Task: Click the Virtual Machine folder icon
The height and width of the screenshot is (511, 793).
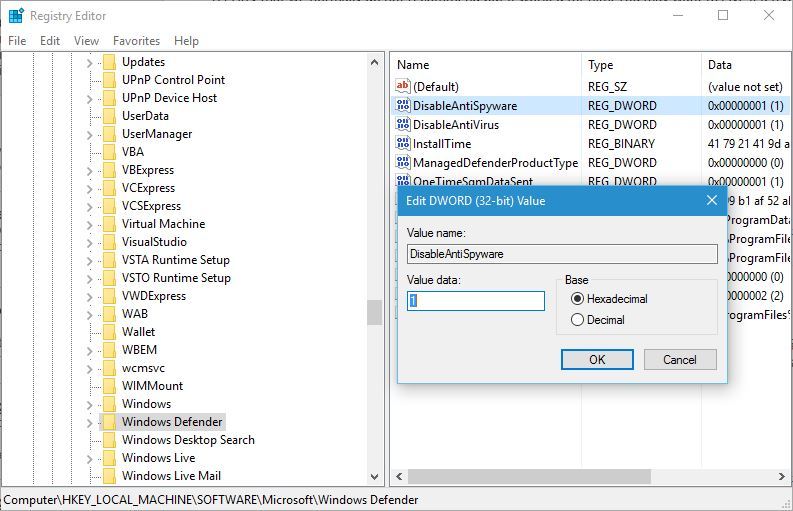Action: (109, 224)
